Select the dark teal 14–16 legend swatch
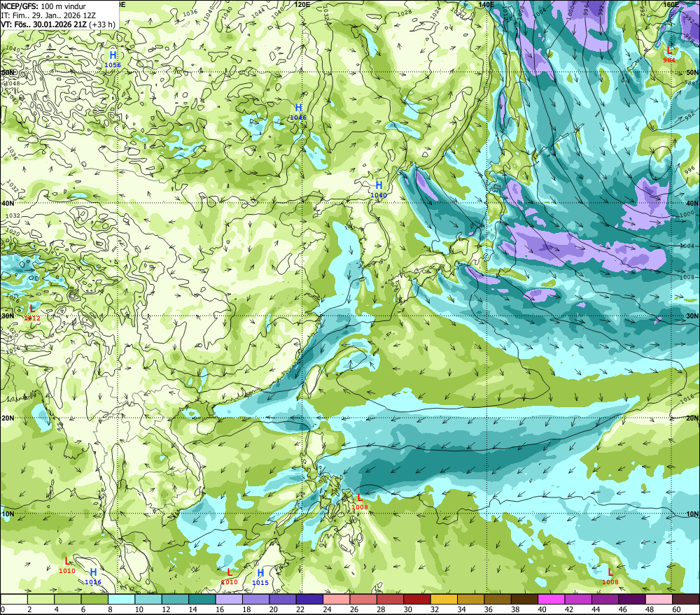Image resolution: width=700 pixels, height=615 pixels. [202, 599]
